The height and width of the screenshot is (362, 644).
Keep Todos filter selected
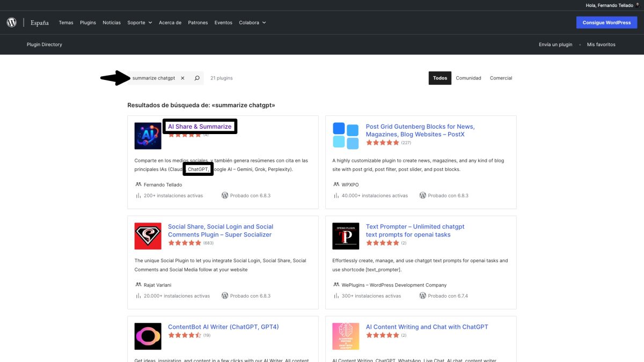click(x=440, y=78)
